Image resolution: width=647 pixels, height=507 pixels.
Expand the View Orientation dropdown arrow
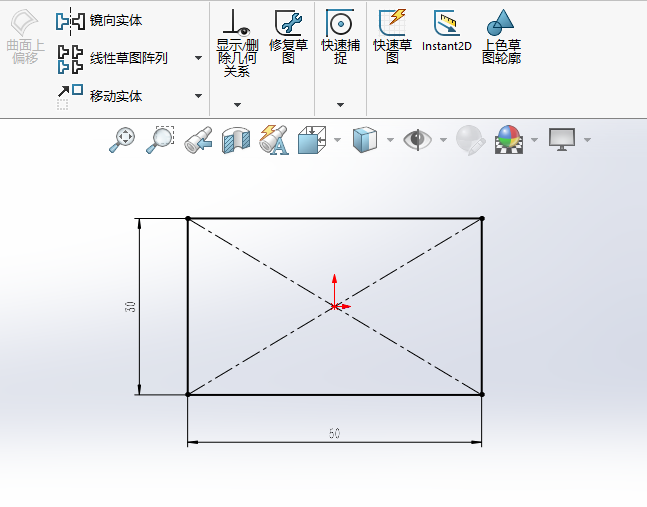(338, 140)
